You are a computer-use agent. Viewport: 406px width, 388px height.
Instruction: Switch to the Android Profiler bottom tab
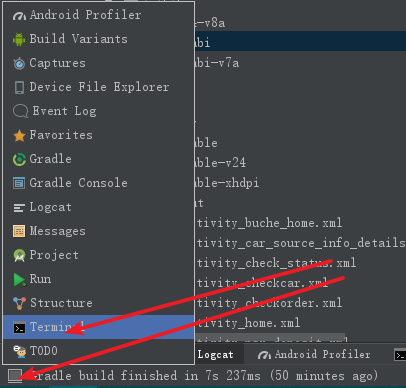click(x=314, y=355)
